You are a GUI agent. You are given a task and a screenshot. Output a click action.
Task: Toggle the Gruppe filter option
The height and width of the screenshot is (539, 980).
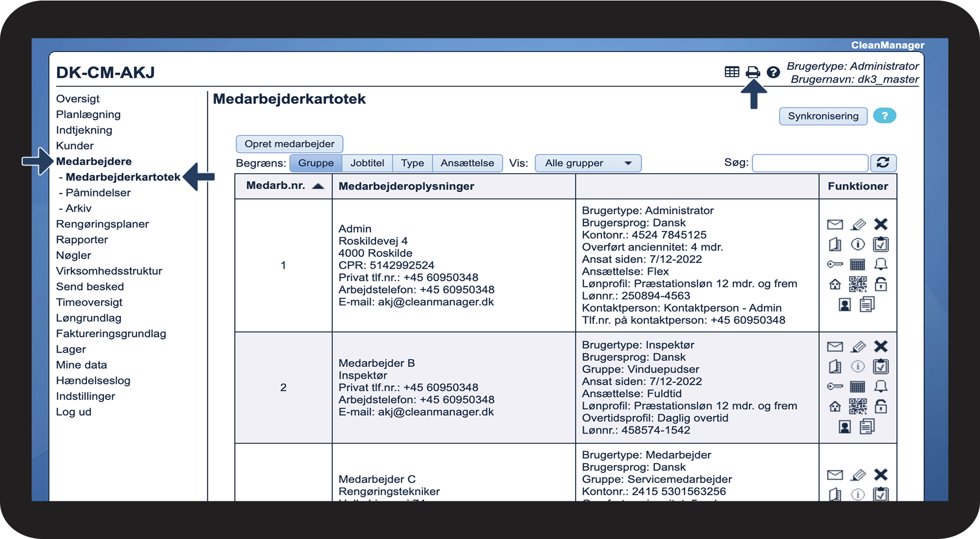tap(316, 163)
